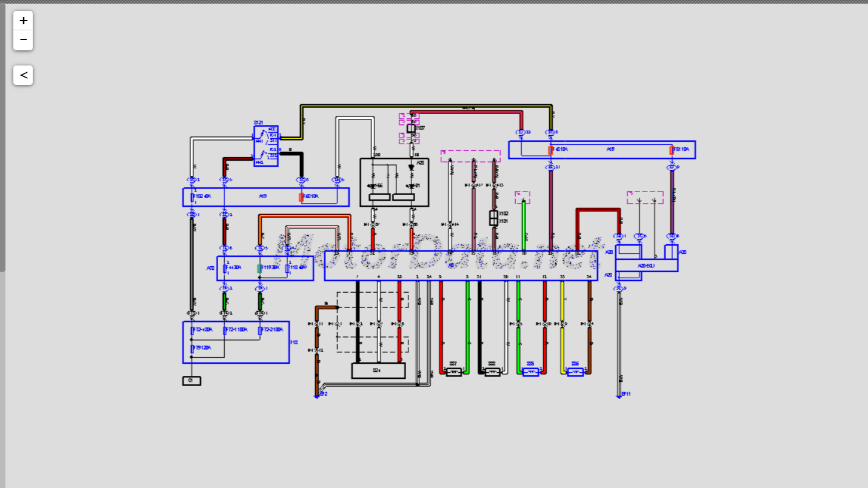This screenshot has height=488, width=868.
Task: Click the blue S26 symbol between yellow and brown wires
Action: pos(575,372)
